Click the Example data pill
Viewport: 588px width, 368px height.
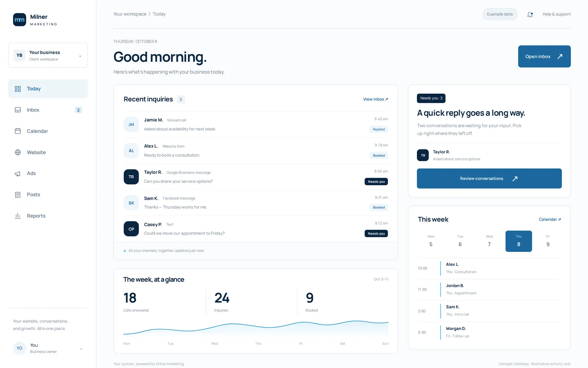[500, 14]
